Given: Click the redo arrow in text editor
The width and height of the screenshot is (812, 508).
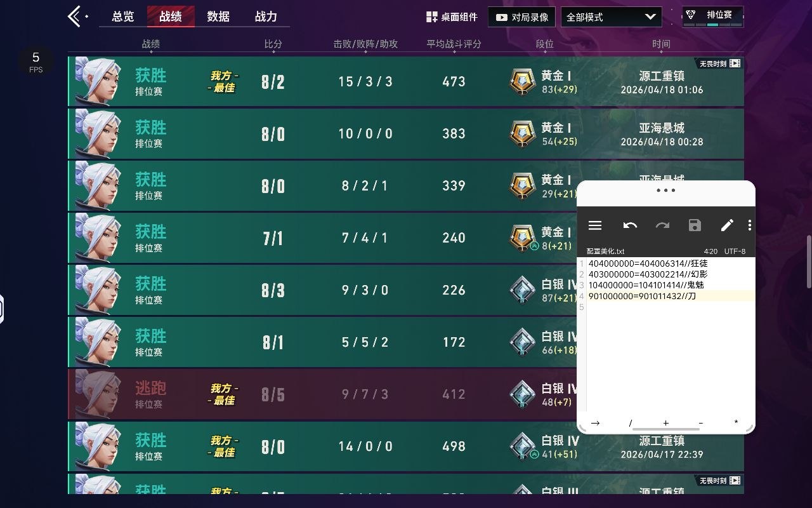Looking at the screenshot, I should [x=662, y=225].
